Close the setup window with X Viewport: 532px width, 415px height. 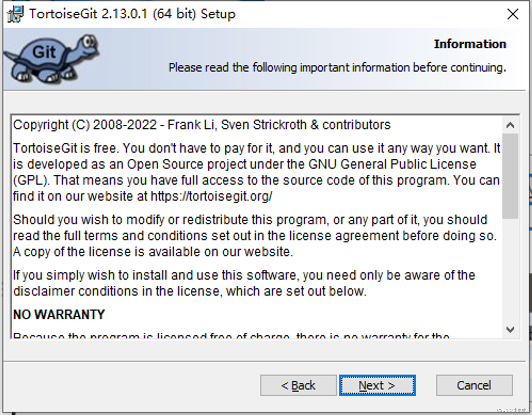[512, 14]
